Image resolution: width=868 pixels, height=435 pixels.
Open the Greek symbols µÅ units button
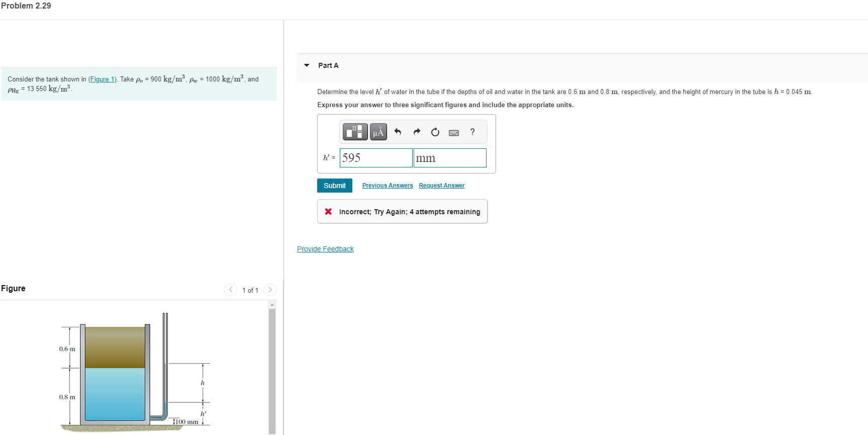point(378,132)
